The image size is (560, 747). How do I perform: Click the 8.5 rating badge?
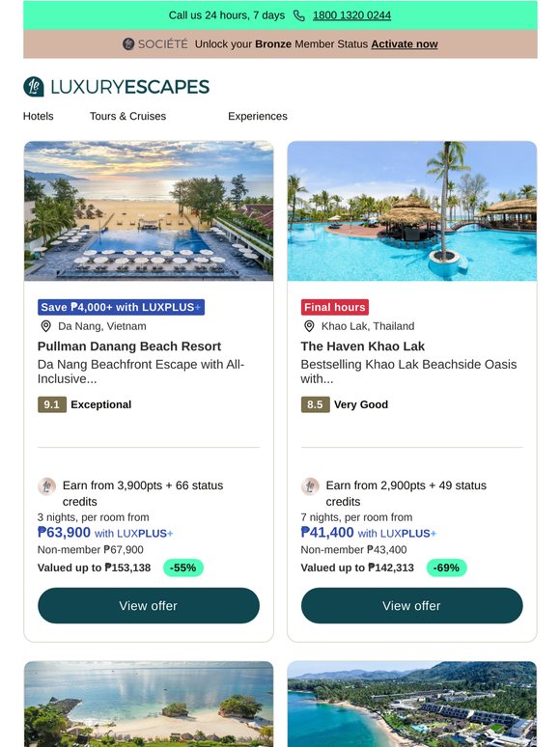(315, 404)
